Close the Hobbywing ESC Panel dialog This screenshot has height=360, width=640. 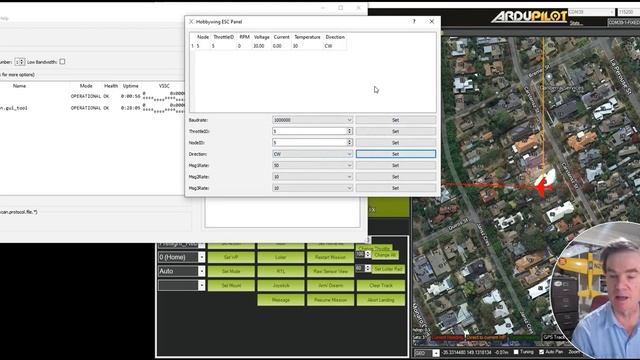431,22
